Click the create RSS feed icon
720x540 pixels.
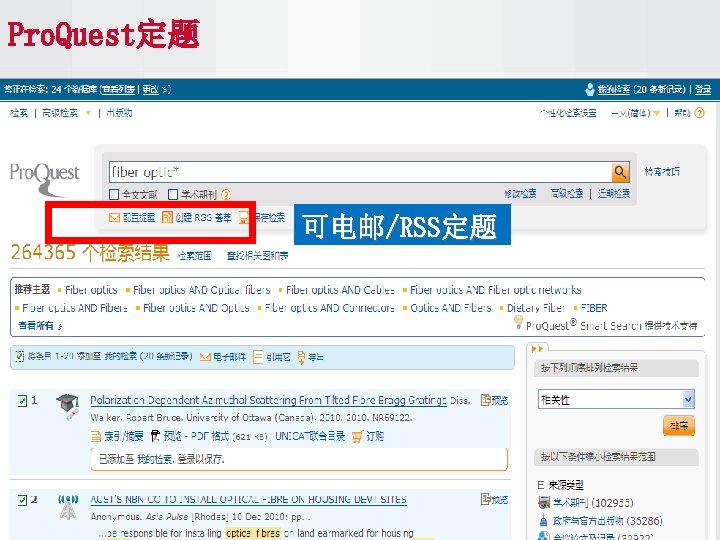[x=167, y=217]
